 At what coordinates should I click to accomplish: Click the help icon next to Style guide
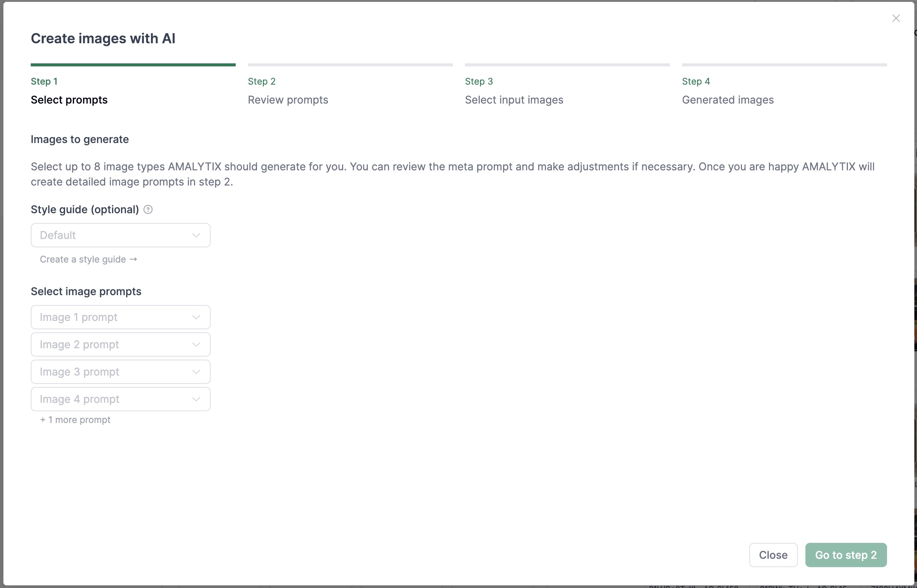click(x=148, y=210)
